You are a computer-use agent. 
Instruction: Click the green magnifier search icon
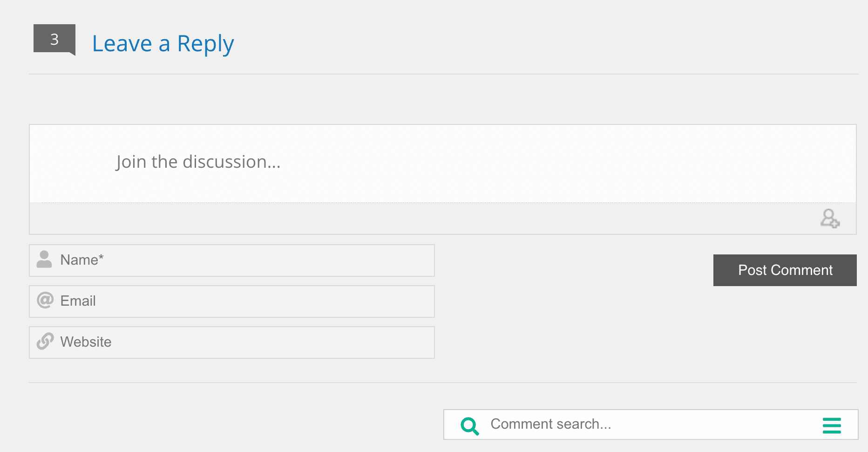point(469,425)
